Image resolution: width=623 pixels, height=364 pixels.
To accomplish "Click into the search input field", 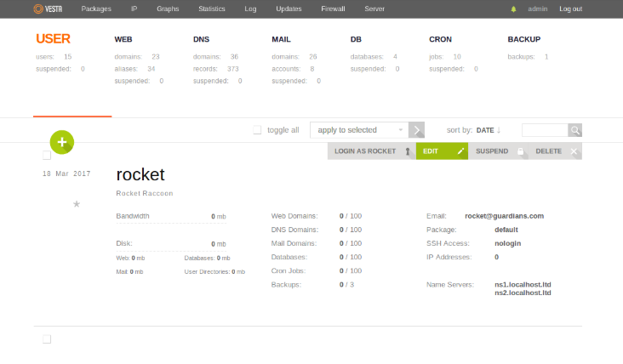I will tap(545, 130).
